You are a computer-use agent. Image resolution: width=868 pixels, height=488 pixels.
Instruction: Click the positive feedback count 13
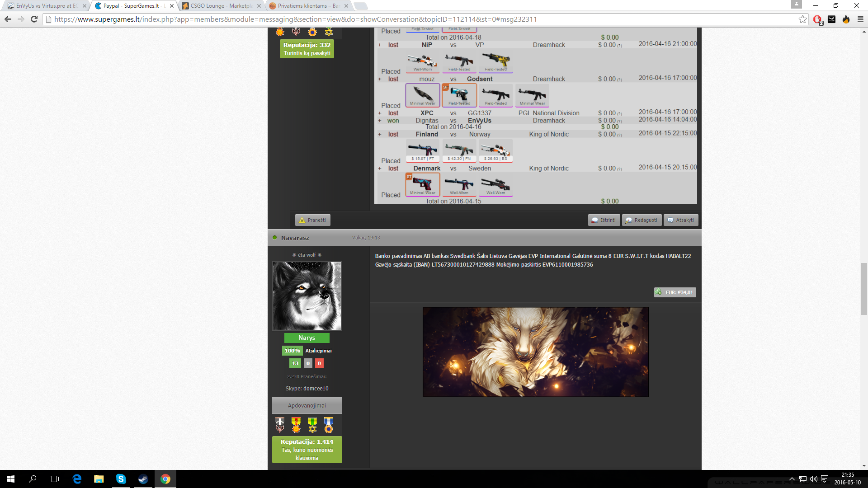tap(295, 363)
